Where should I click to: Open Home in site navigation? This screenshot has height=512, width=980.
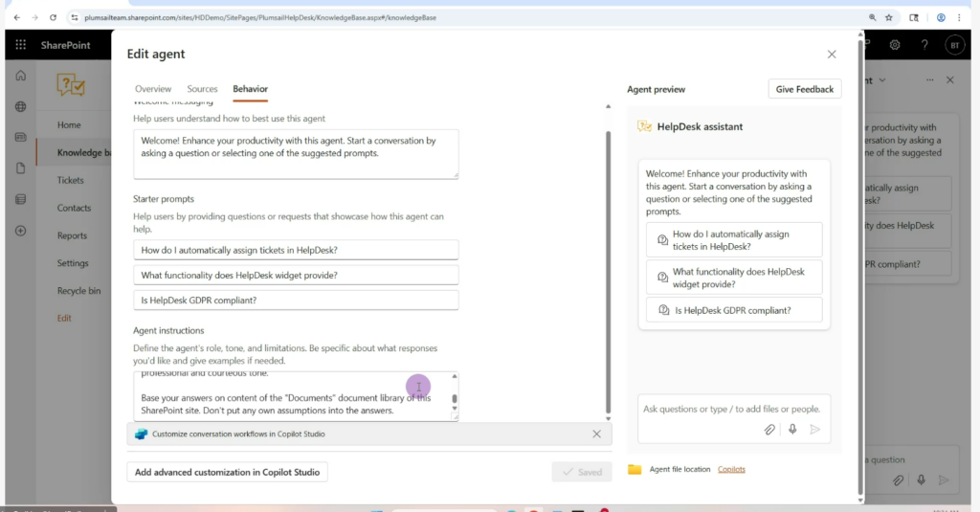tap(69, 125)
